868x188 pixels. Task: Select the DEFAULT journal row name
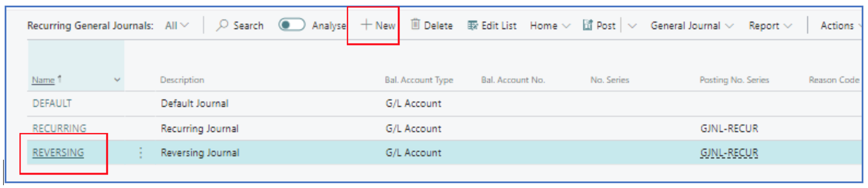(52, 103)
